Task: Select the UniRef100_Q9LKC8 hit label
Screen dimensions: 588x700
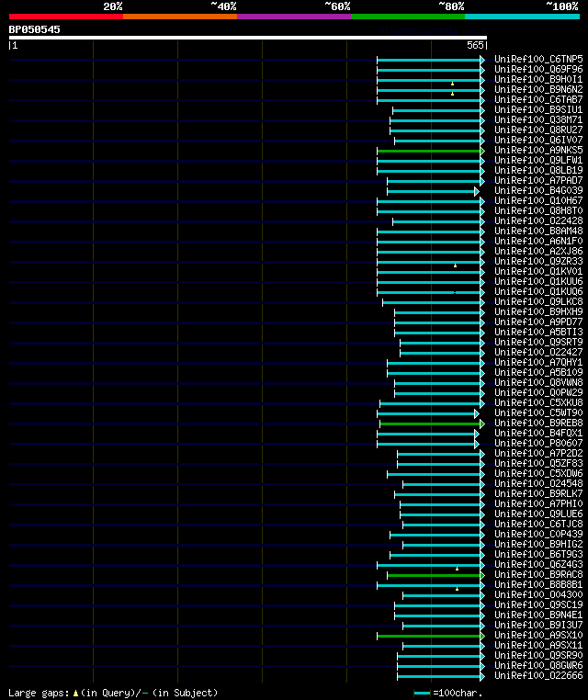Action: click(538, 302)
